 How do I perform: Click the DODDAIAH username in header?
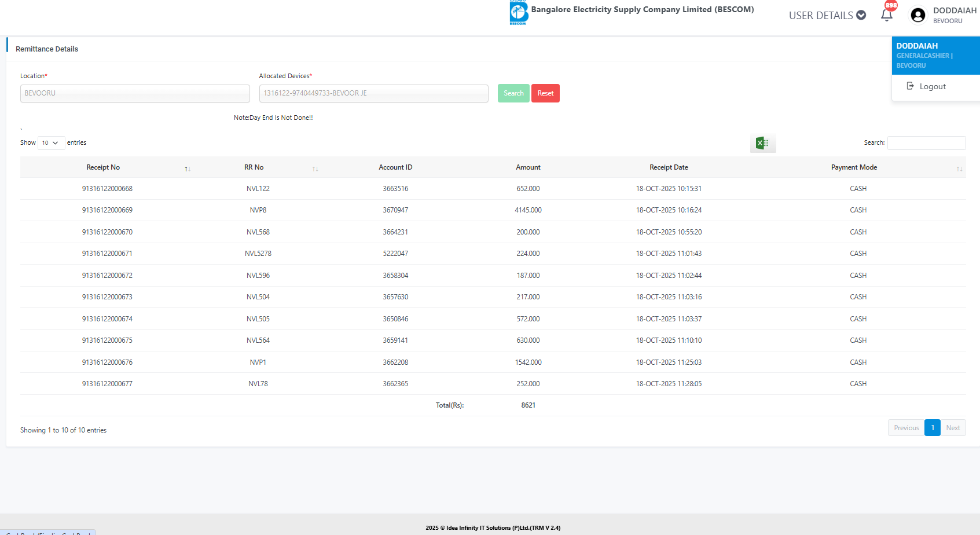click(x=954, y=10)
